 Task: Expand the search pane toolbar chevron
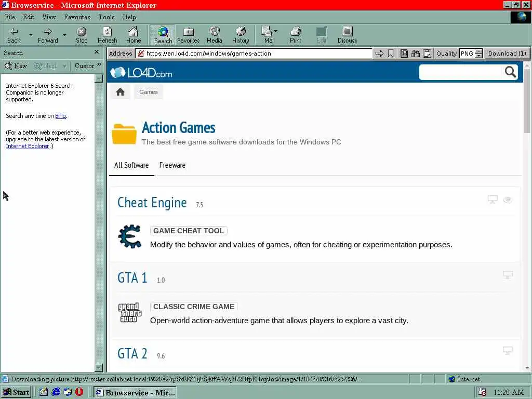[99, 64]
